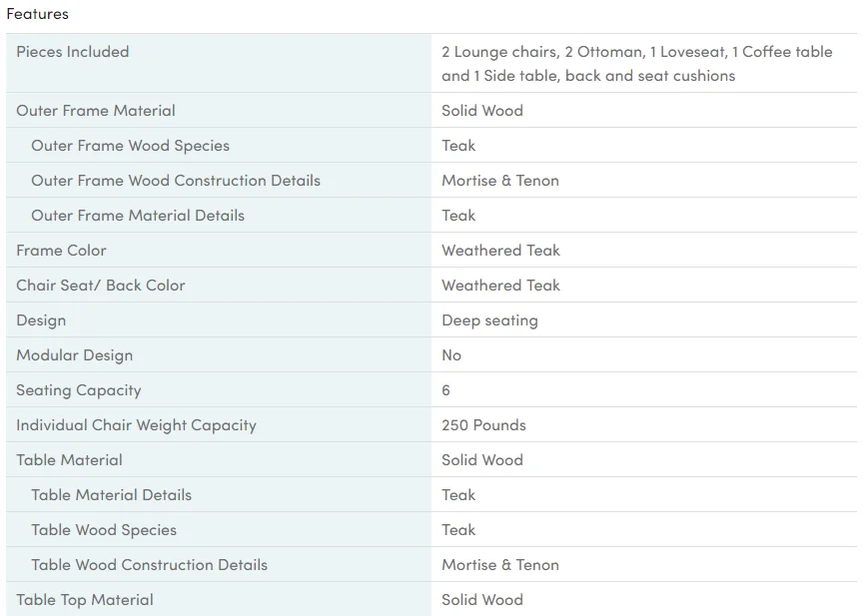This screenshot has height=616, width=866.
Task: Click the Table Material label
Action: point(69,460)
